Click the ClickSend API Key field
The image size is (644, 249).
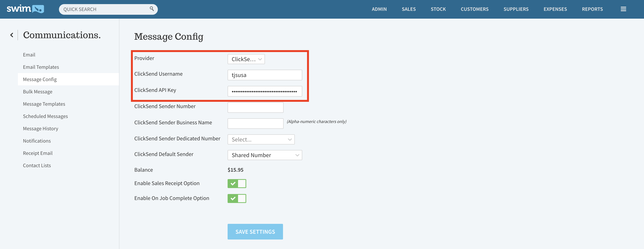(265, 91)
